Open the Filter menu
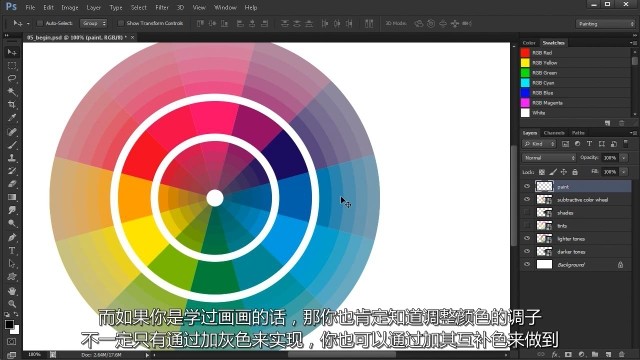 click(162, 7)
